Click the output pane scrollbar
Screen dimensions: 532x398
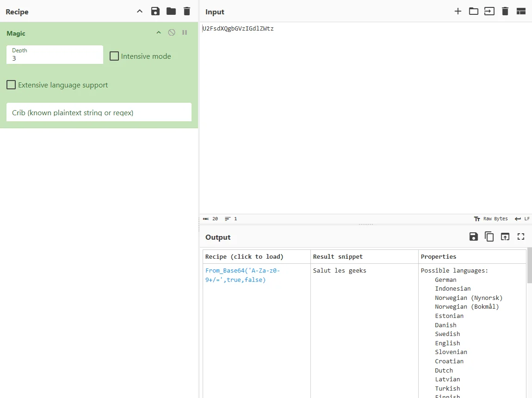point(529,265)
